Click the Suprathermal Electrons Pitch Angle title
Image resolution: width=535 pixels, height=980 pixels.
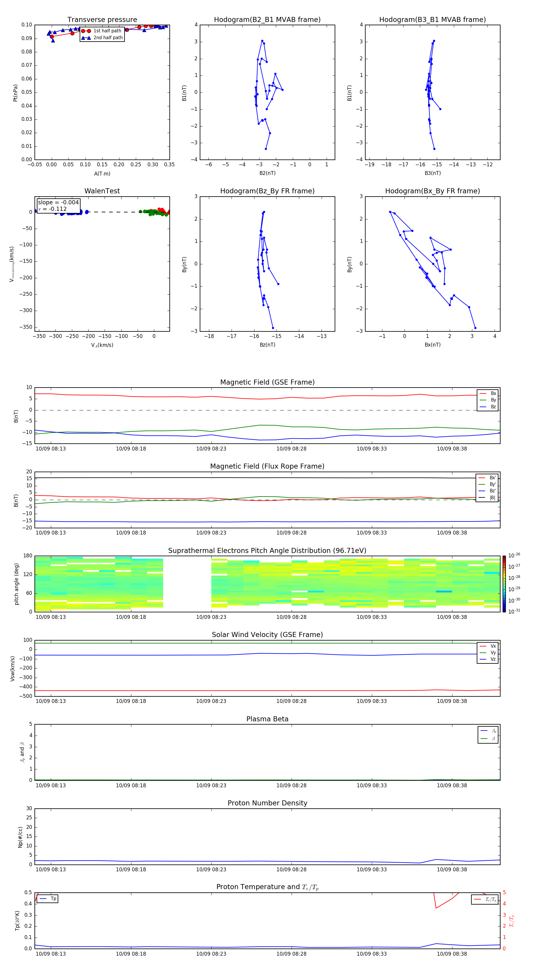point(267,551)
